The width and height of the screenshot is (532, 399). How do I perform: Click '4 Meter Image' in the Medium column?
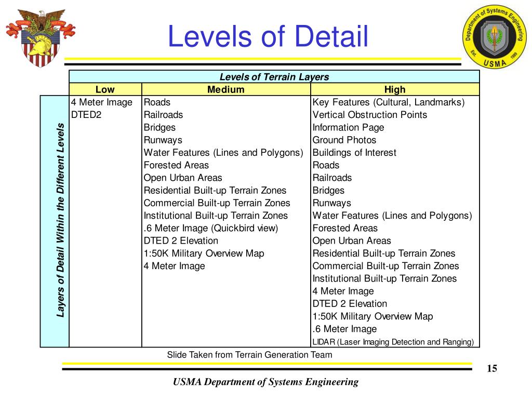pos(175,267)
